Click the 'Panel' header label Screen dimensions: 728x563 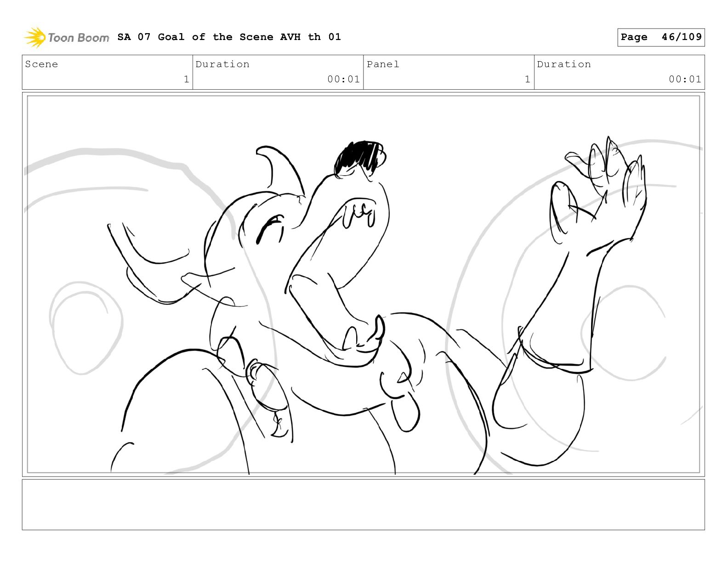click(383, 64)
